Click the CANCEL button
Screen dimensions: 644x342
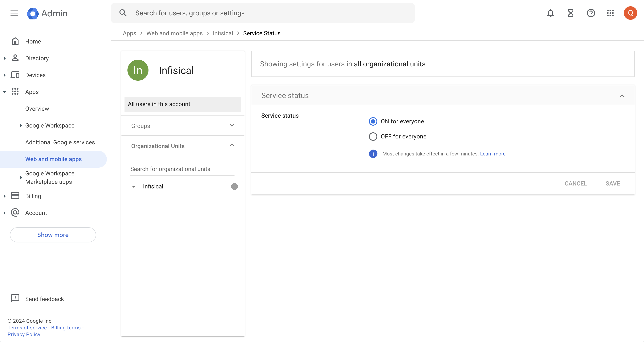575,183
